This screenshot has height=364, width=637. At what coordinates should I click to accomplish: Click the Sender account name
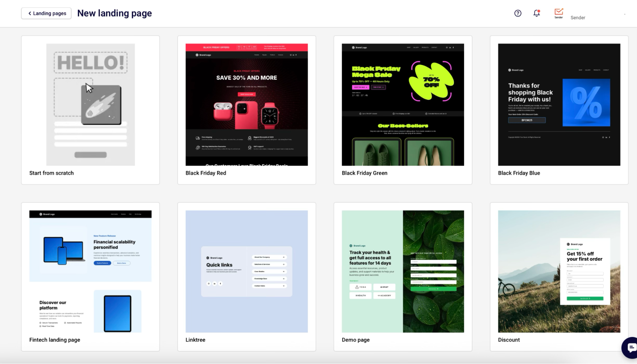[x=578, y=18]
